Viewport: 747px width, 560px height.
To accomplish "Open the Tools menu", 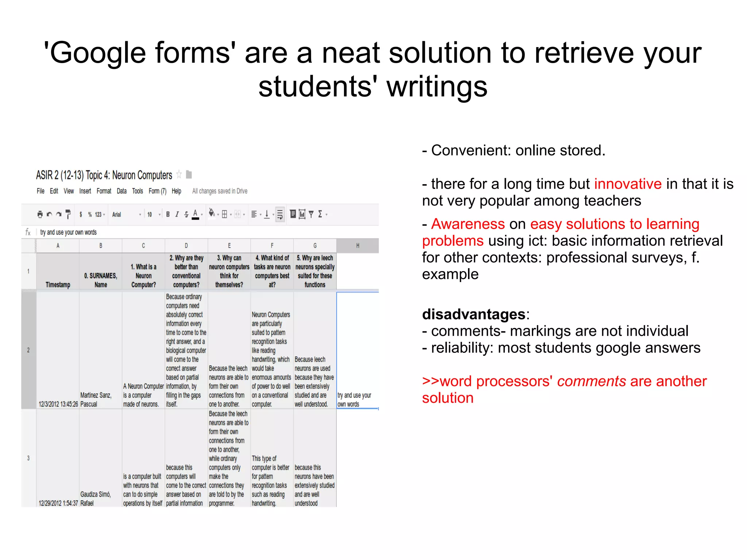I will 138,191.
